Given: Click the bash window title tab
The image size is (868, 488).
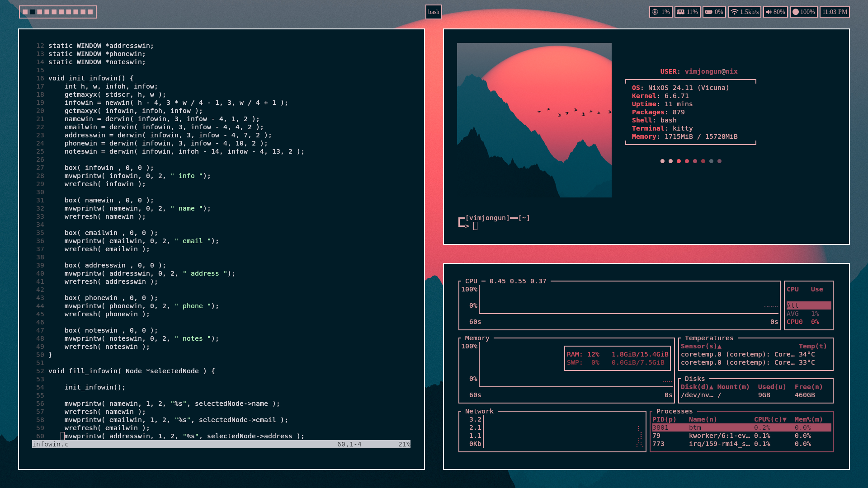Looking at the screenshot, I should click(x=434, y=12).
